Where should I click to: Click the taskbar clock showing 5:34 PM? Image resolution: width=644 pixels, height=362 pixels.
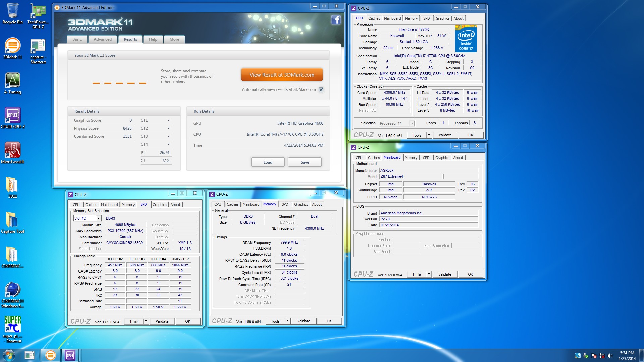pyautogui.click(x=627, y=355)
